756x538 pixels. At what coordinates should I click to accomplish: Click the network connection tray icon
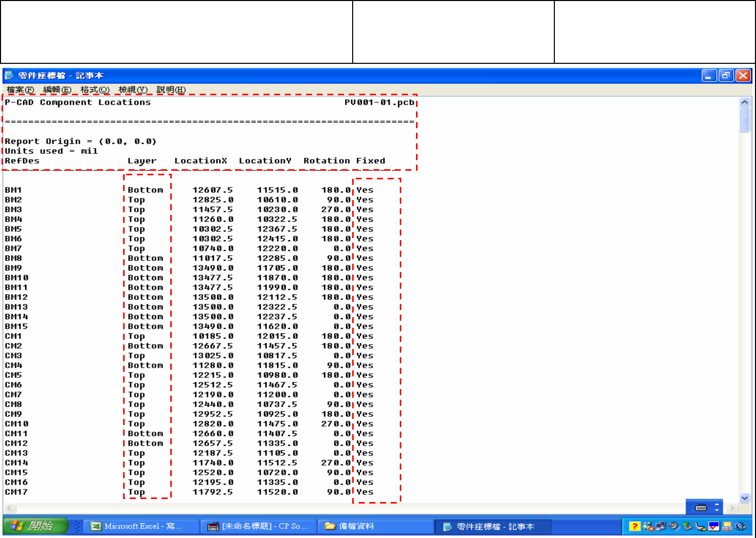660,526
